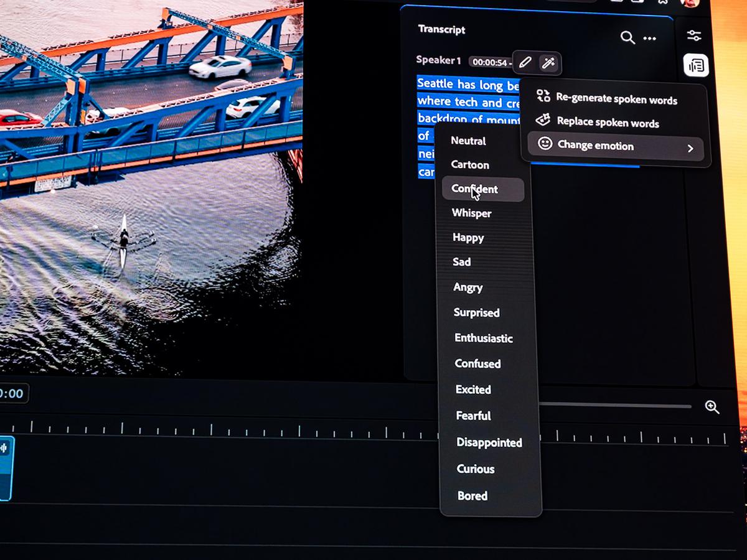Click the 00:00:54 timestamp badge
747x560 pixels.
[x=491, y=62]
